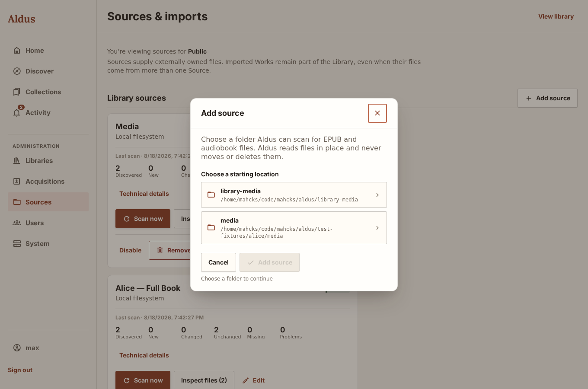The image size is (588, 389).
Task: Scan now for Media source
Action: (x=143, y=219)
